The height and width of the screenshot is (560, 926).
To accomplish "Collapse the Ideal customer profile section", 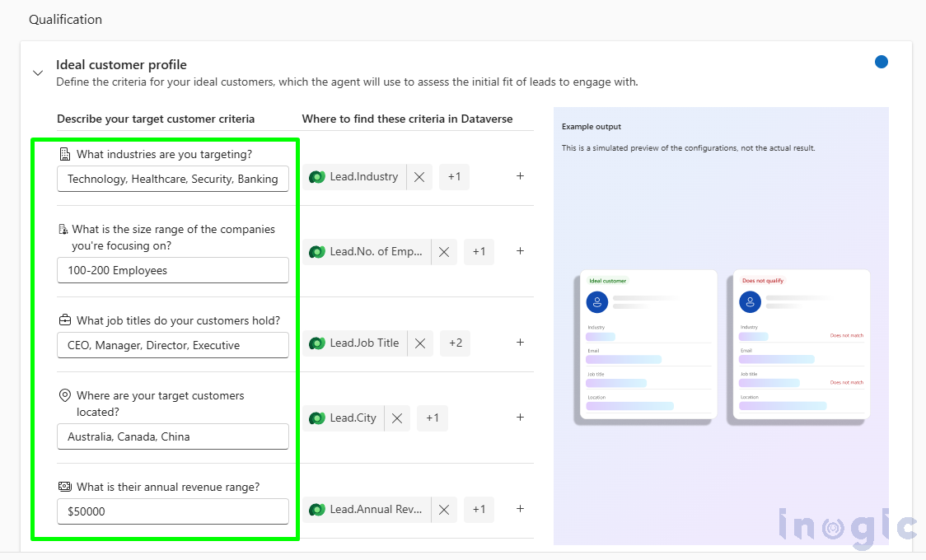I will [x=38, y=73].
